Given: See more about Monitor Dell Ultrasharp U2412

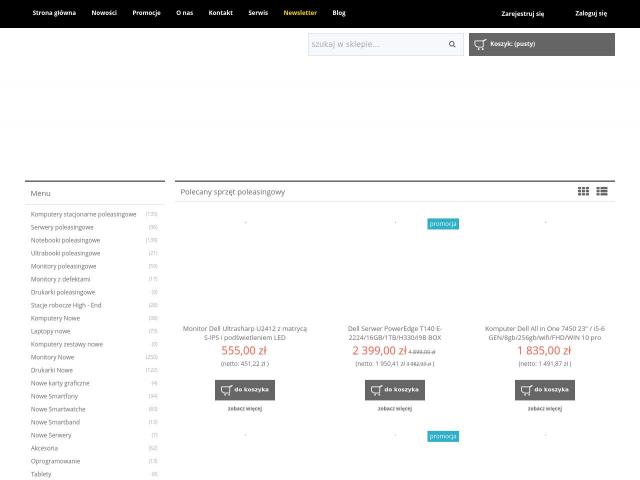Looking at the screenshot, I should [245, 408].
